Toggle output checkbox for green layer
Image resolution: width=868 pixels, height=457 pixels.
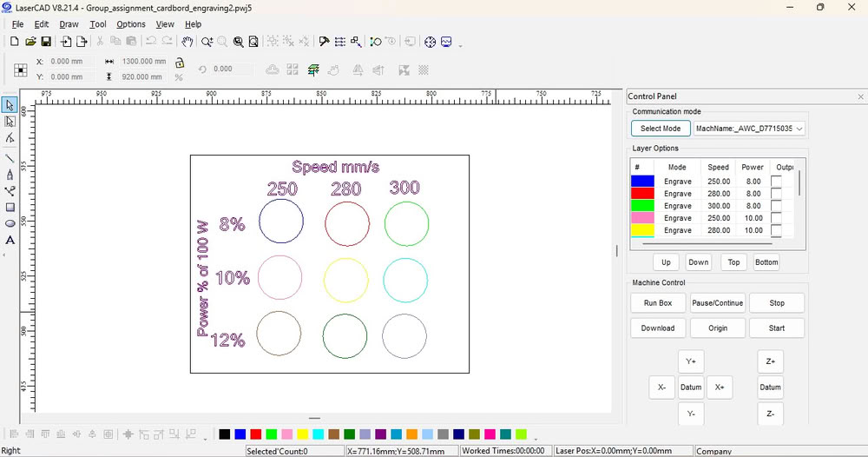click(776, 206)
